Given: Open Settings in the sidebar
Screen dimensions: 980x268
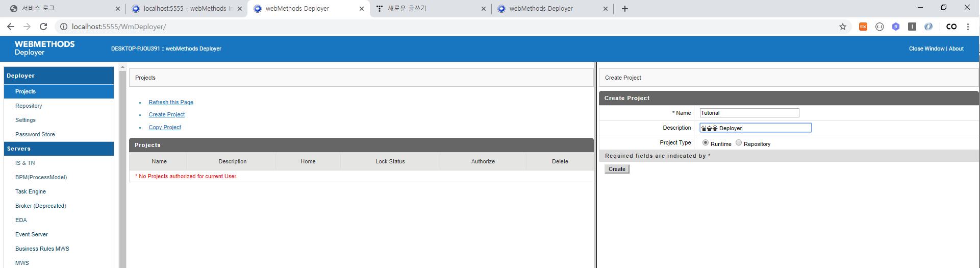Looking at the screenshot, I should 26,120.
